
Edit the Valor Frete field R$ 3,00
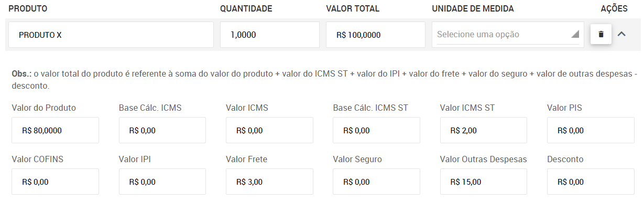pyautogui.click(x=269, y=182)
